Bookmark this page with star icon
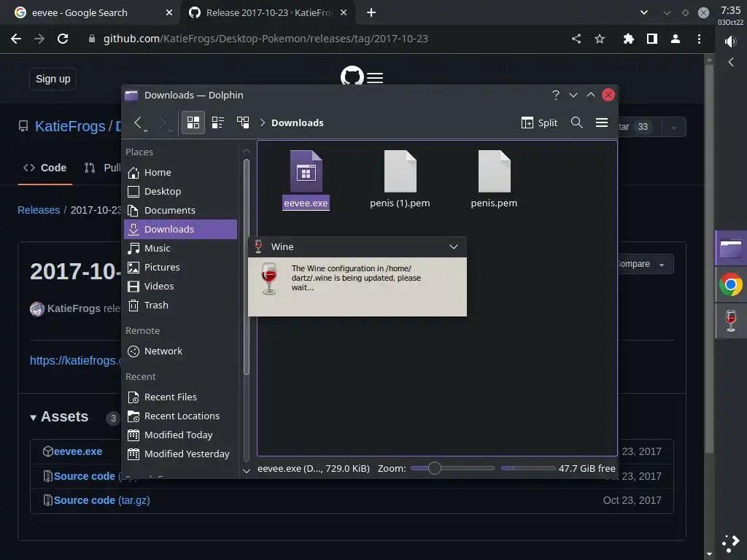Viewport: 747px width, 560px height. [x=600, y=39]
